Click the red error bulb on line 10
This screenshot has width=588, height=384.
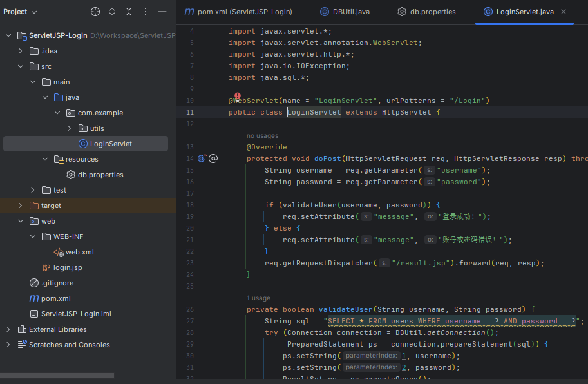click(237, 97)
